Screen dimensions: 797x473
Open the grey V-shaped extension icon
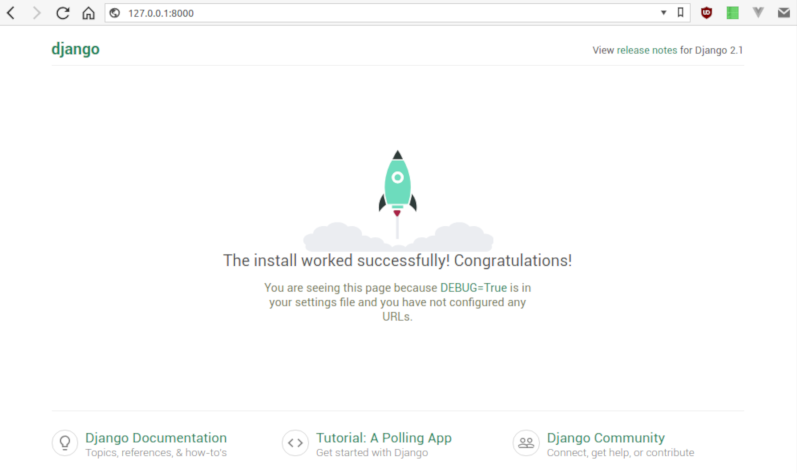(758, 13)
